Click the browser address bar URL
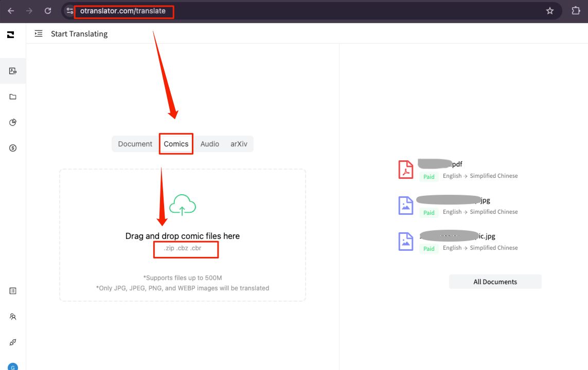The image size is (588, 370). 123,11
